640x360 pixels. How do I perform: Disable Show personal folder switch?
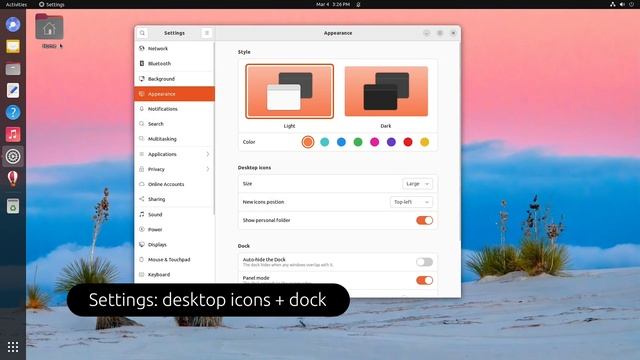[424, 220]
